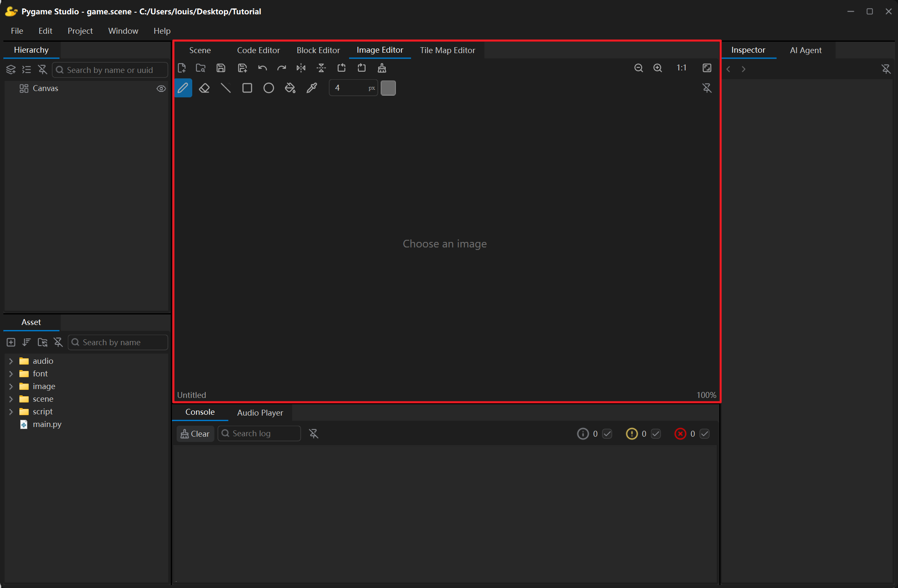Choose the Line drawing tool
Screen dimensions: 898x588
[226, 88]
